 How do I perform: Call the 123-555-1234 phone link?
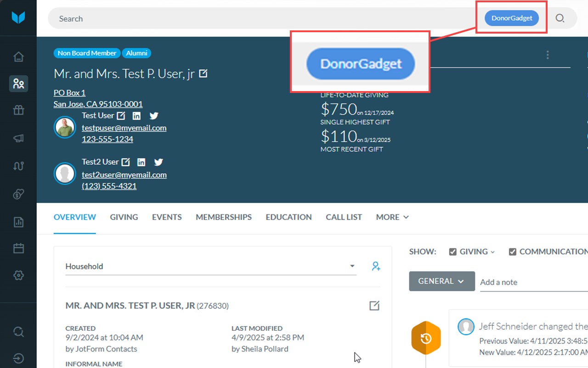coord(107,139)
